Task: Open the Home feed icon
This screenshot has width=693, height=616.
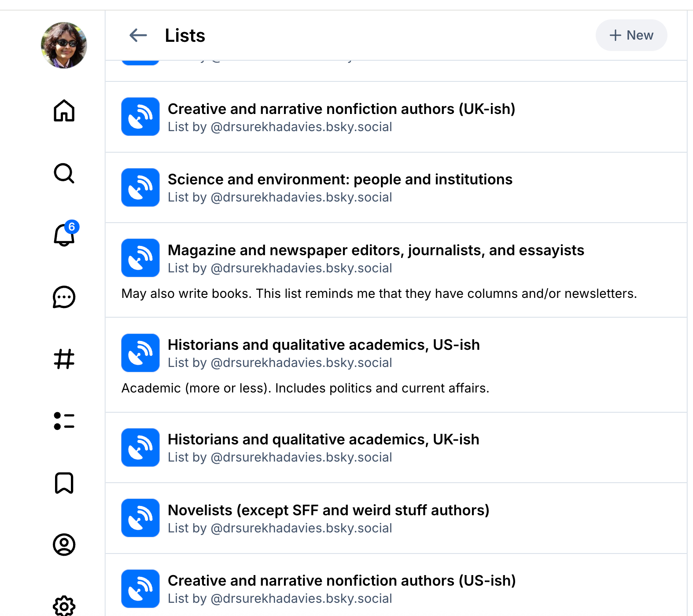Action: [x=64, y=110]
